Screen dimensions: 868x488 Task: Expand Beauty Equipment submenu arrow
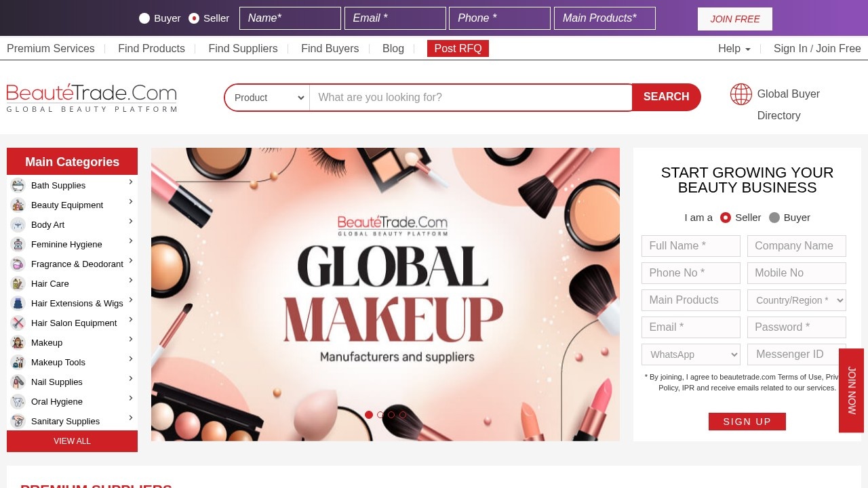point(131,201)
